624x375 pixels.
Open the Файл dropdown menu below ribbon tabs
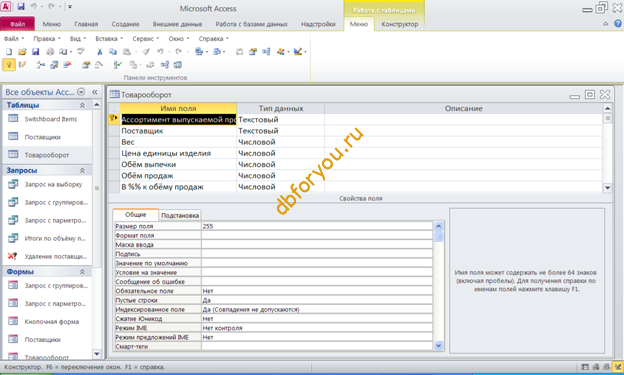point(14,39)
